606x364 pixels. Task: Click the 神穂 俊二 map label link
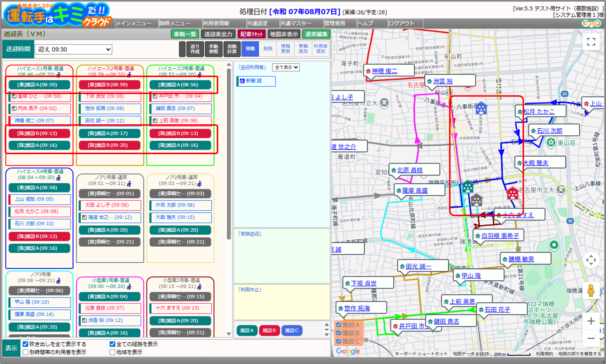(x=384, y=71)
